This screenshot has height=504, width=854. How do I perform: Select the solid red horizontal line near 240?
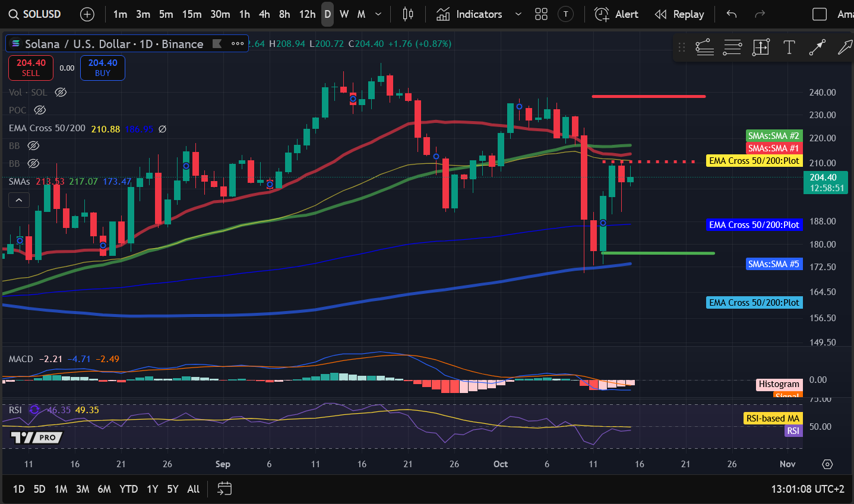coord(649,96)
